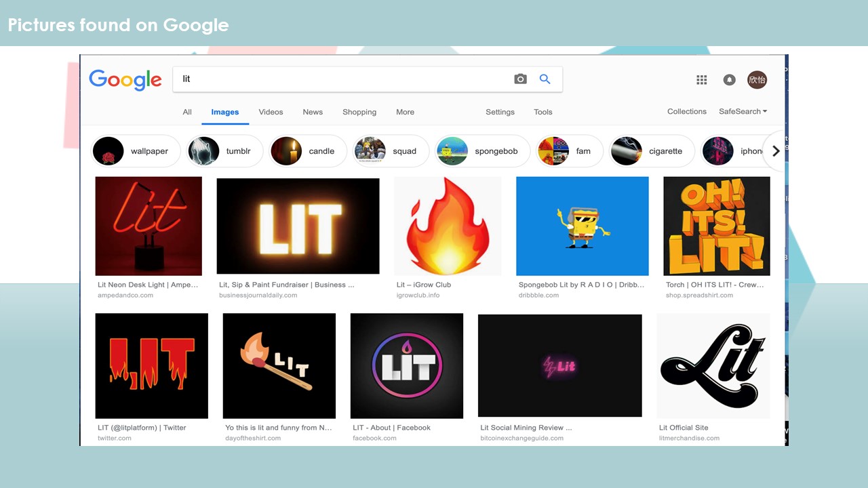868x488 pixels.
Task: Click the blue search magnifier icon
Action: (545, 79)
